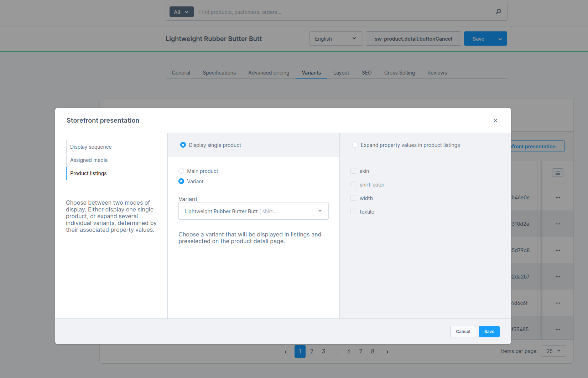Image resolution: width=588 pixels, height=378 pixels.
Task: Open the Save button dropdown arrow
Action: 500,39
